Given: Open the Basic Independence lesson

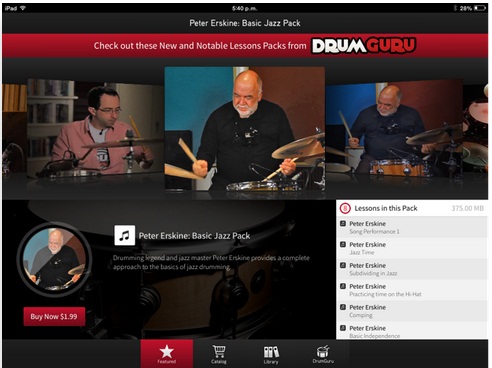Looking at the screenshot, I should [x=412, y=331].
